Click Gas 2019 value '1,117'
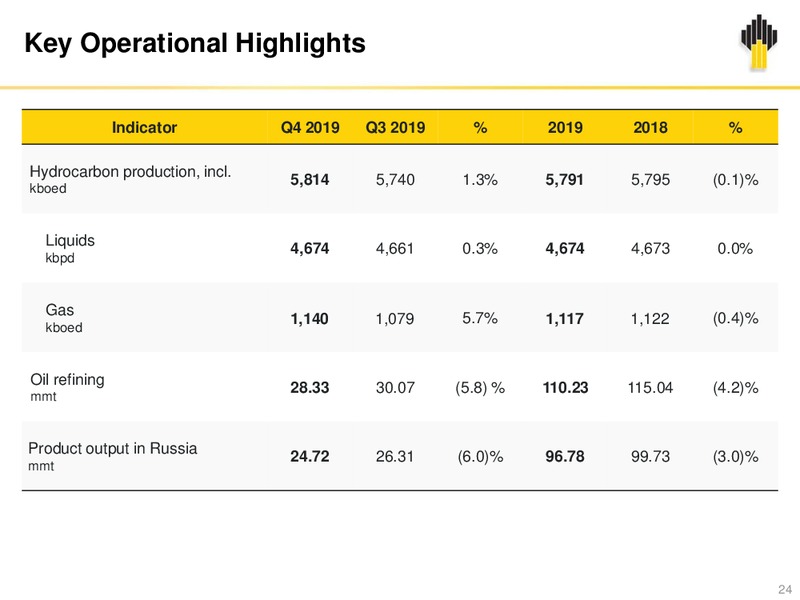The height and width of the screenshot is (600, 800). click(x=565, y=319)
